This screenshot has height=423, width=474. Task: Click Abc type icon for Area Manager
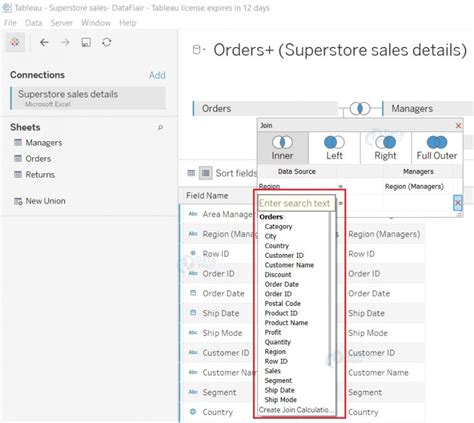193,214
